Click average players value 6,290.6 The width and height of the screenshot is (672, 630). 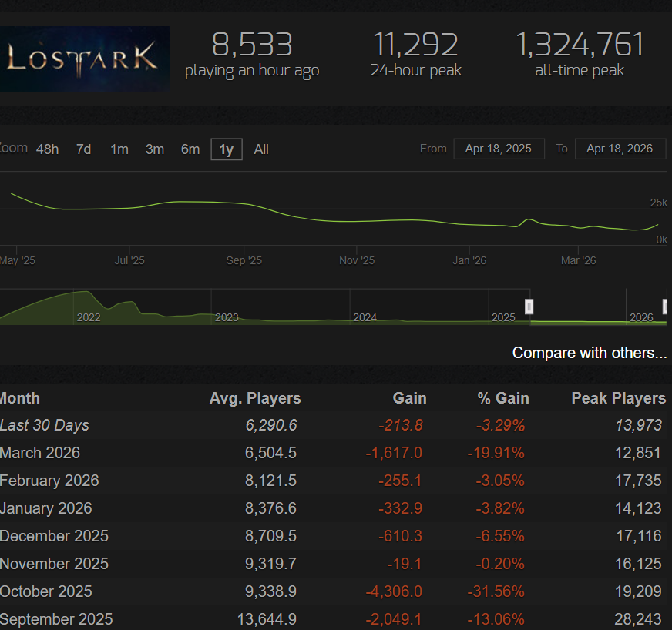[271, 425]
